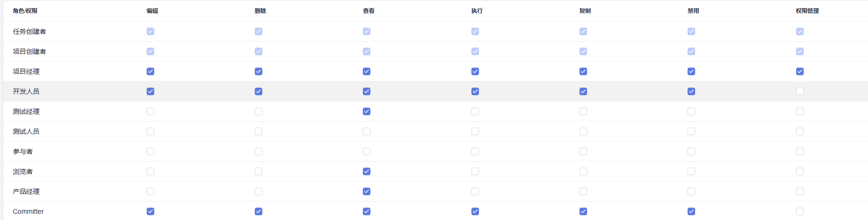The height and width of the screenshot is (220, 868).
Task: Check 查看 permission for 测试人员
Action: 367,131
